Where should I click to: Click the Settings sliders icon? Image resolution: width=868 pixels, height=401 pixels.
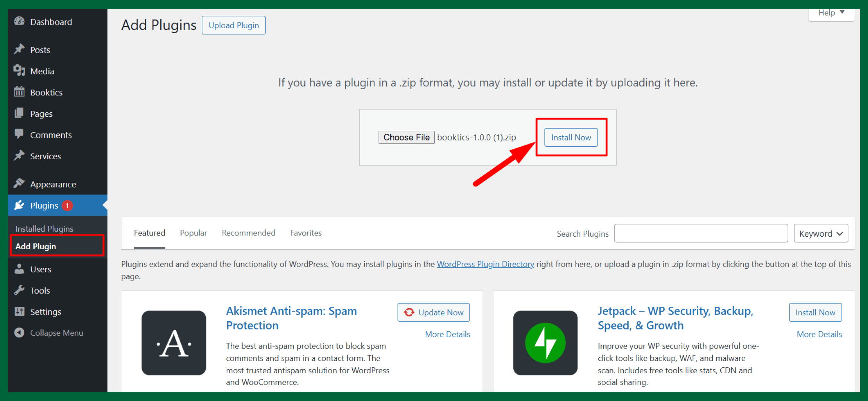[19, 311]
